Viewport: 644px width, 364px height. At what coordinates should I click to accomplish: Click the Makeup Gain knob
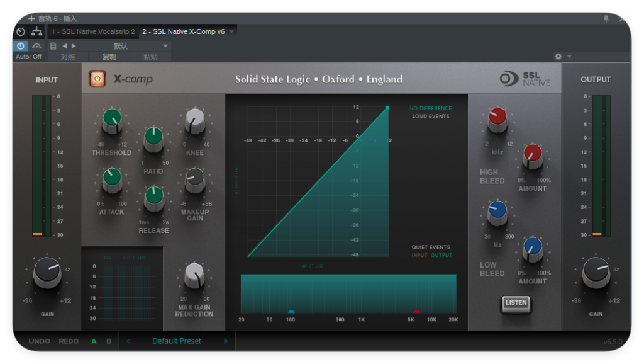click(x=195, y=180)
